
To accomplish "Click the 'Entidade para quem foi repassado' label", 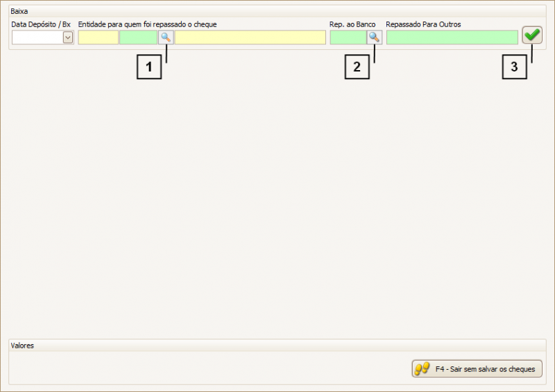I will coord(147,25).
